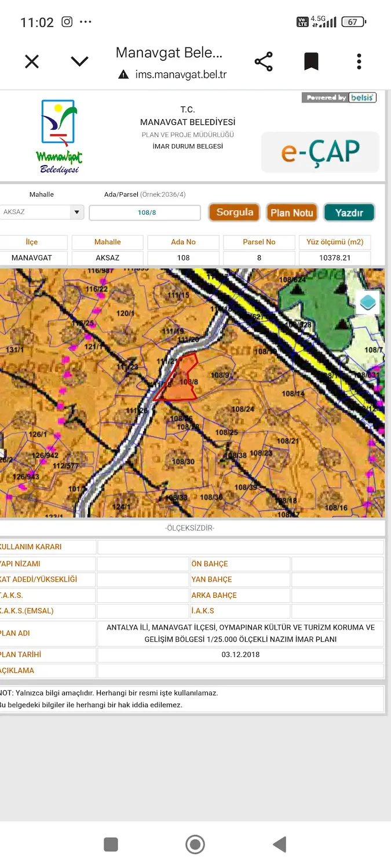Viewport: 391px width, 868px height.
Task: Open the e-ÇAP banner
Action: (320, 152)
